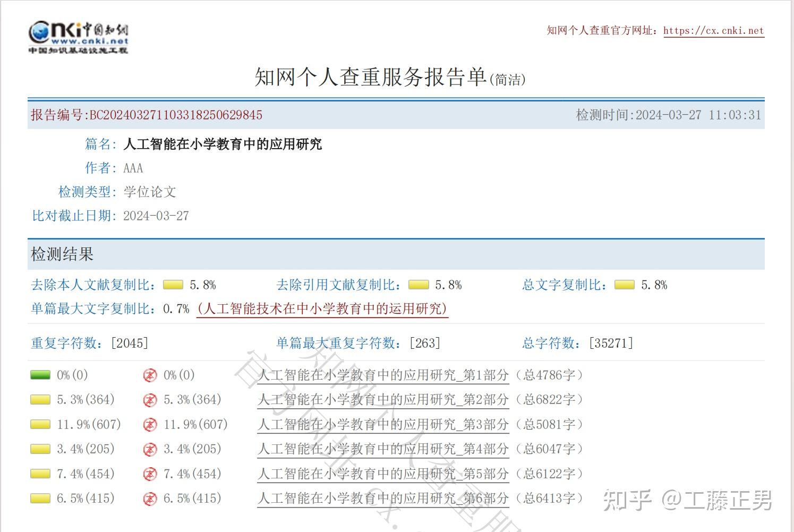Click the page heading 知网个人查重服务报告单
The image size is (794, 532).
tap(371, 78)
